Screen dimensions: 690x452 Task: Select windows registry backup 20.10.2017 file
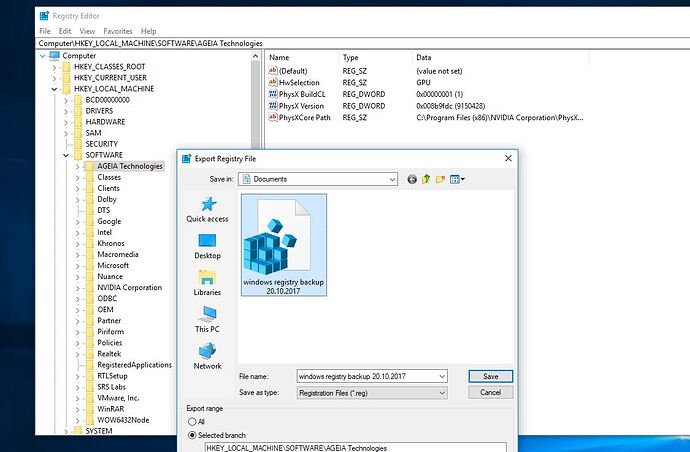coord(284,245)
